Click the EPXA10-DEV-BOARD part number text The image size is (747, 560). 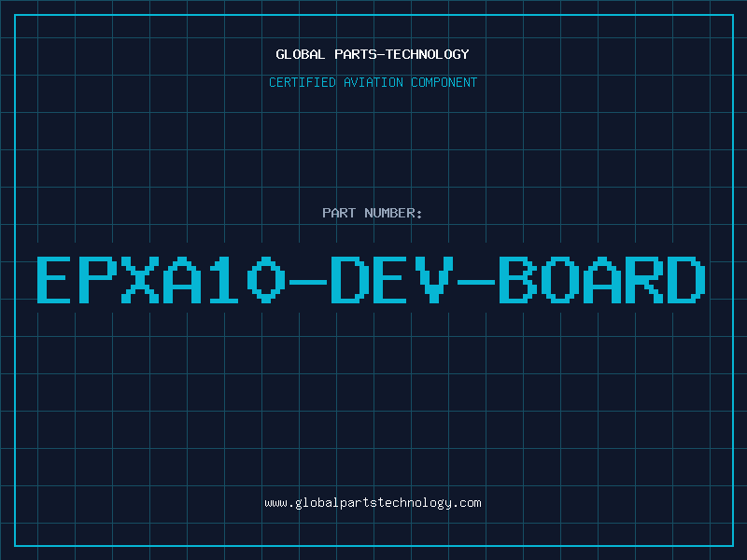pyautogui.click(x=373, y=280)
